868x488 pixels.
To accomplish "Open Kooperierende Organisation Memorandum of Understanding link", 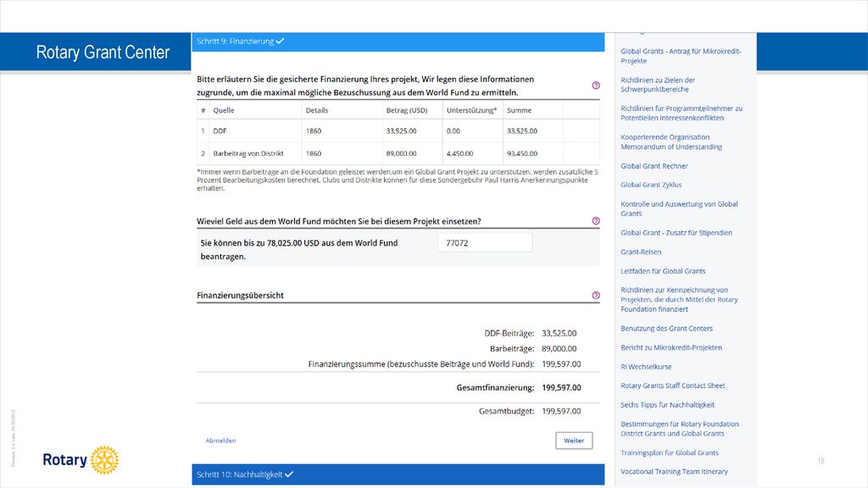I will (671, 142).
